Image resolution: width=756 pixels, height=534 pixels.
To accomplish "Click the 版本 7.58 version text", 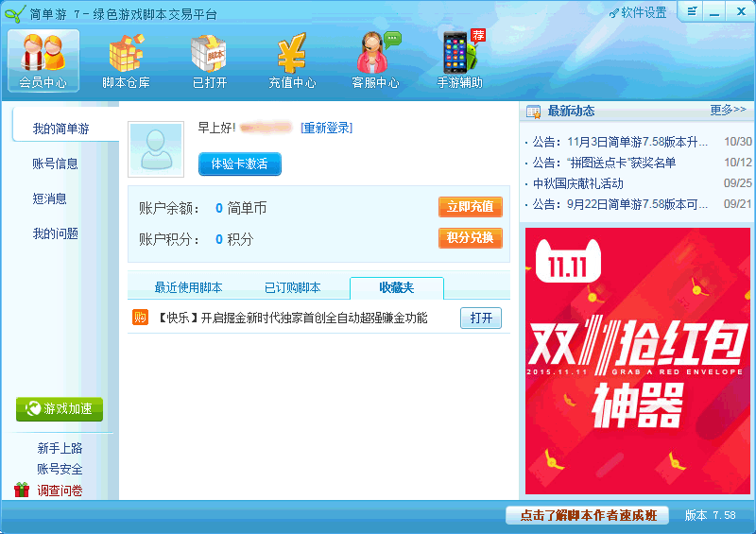I will [x=711, y=515].
